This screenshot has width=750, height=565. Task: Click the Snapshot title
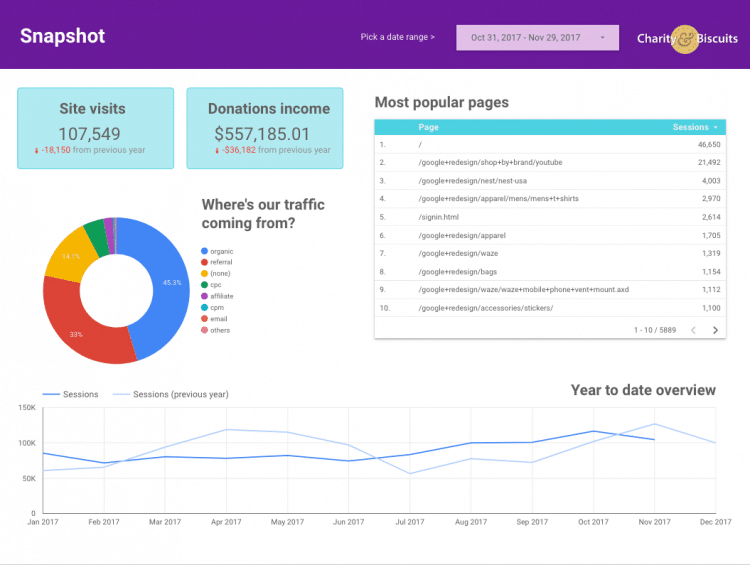(x=63, y=36)
